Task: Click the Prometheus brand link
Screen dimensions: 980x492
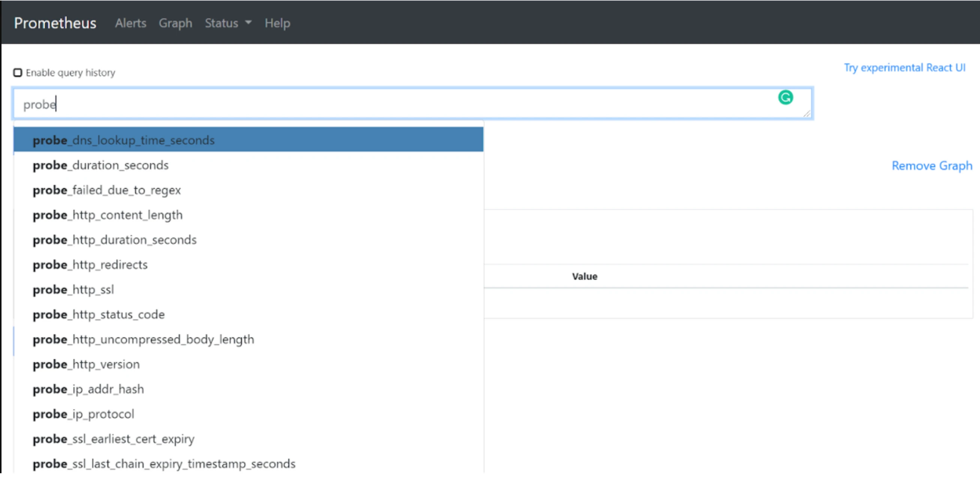Action: click(55, 23)
